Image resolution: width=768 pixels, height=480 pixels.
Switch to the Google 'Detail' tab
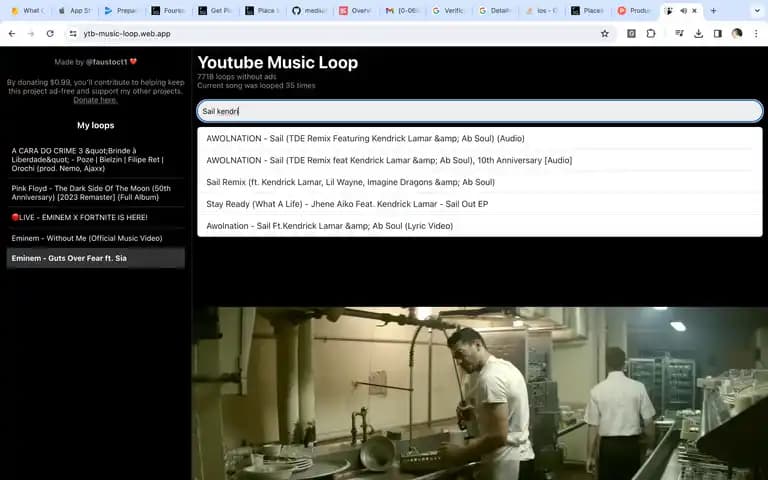click(497, 10)
